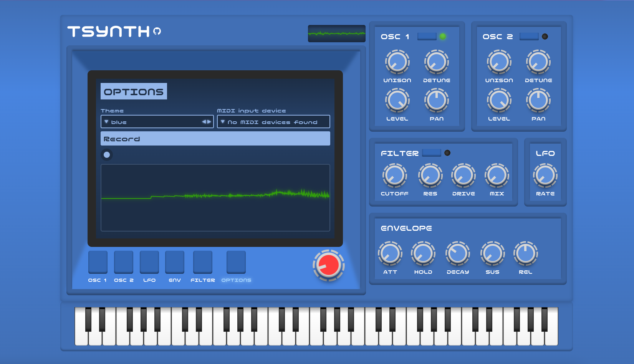This screenshot has height=364, width=634.
Task: Click the OPTIONS title label
Action: 134,92
